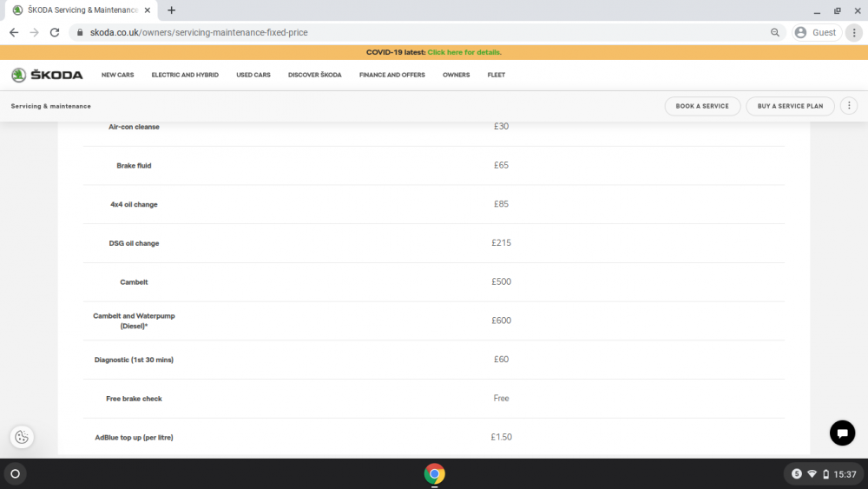Click the browser back arrow
Screen dimensions: 868x489
[14, 33]
